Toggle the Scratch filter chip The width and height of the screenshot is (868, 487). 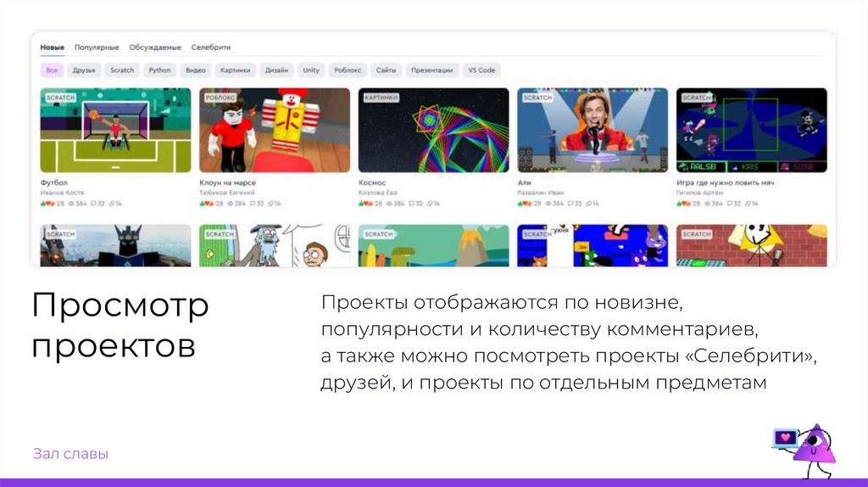click(122, 70)
